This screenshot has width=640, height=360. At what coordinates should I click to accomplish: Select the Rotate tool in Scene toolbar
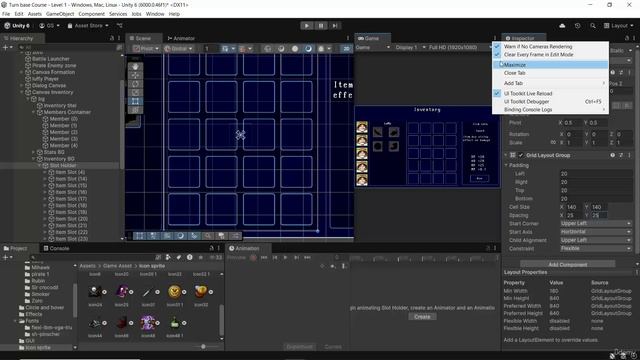(135, 84)
